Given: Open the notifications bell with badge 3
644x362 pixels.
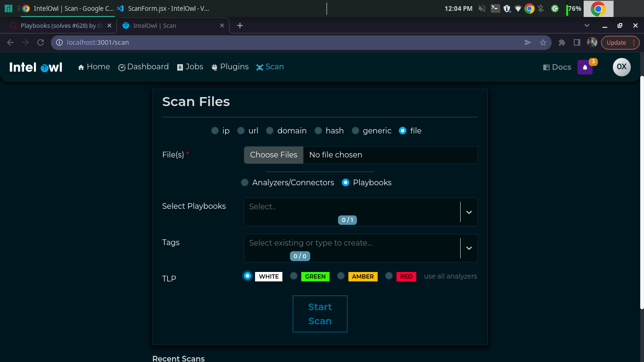Looking at the screenshot, I should (585, 67).
